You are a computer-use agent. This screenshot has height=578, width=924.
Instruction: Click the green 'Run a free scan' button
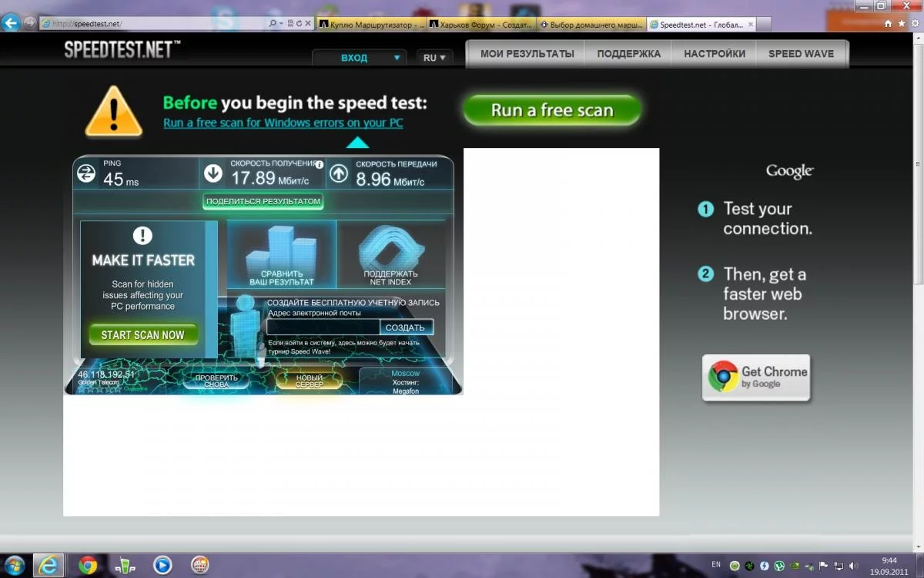[552, 110]
